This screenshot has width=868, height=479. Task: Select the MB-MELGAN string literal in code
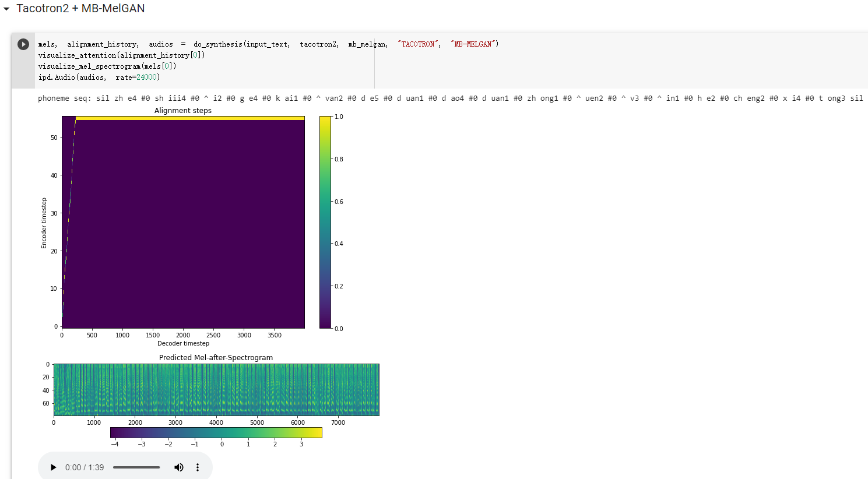click(473, 43)
